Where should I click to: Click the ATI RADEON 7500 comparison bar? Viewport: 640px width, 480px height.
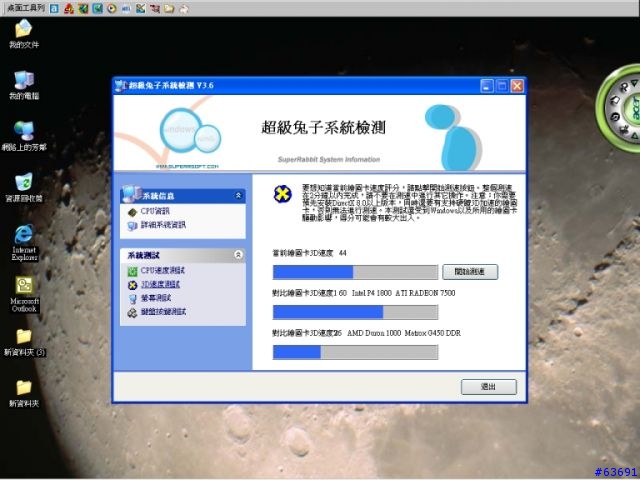tap(356, 312)
